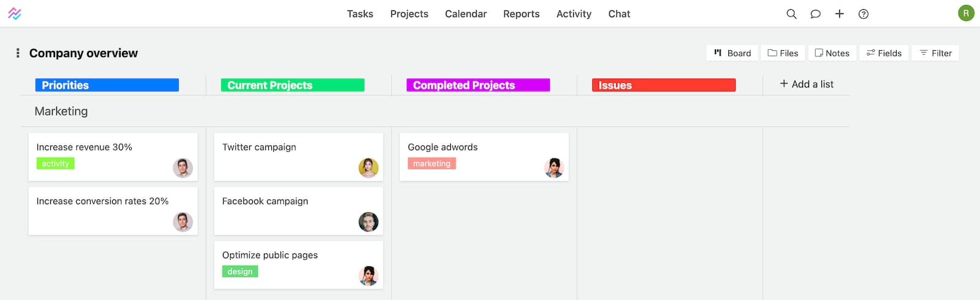Viewport: 980px width, 300px height.
Task: Open the Google adwords card
Action: pos(484,157)
